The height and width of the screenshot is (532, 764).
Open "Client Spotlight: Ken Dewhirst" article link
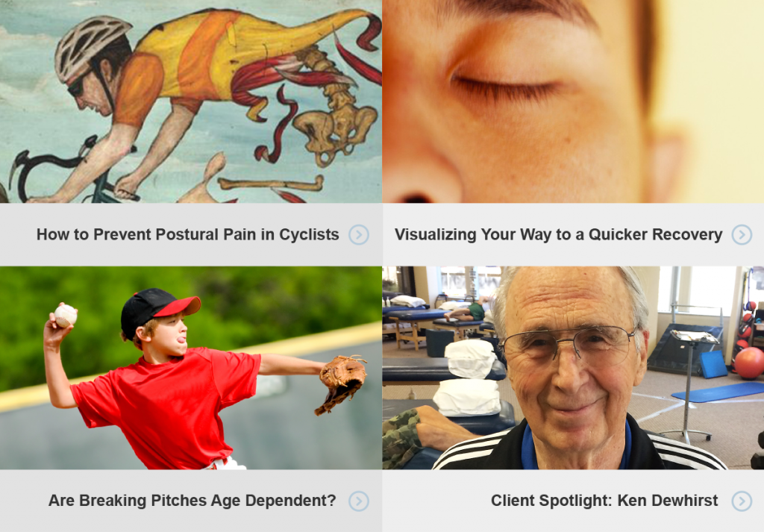point(604,501)
